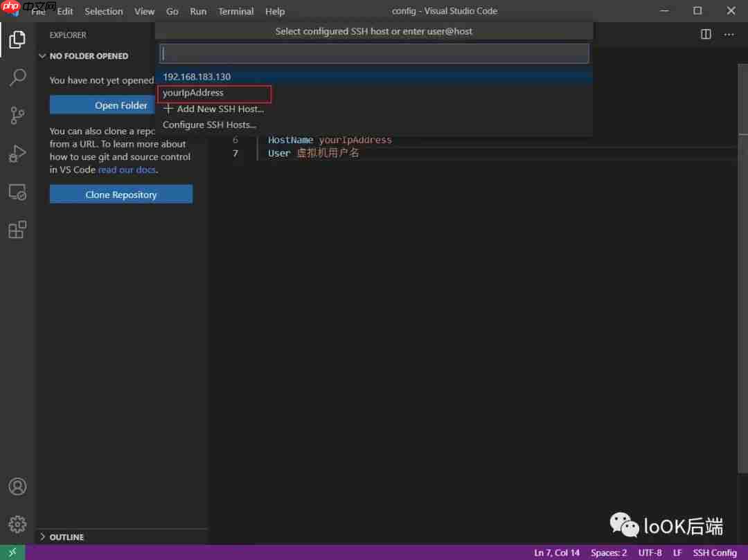748x560 pixels.
Task: Open the read our docs link
Action: point(127,170)
